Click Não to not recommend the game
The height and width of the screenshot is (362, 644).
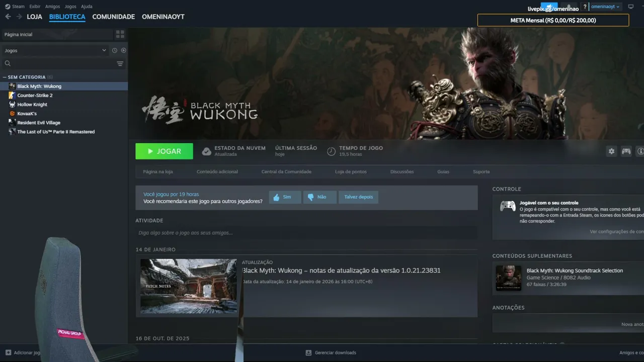point(320,197)
